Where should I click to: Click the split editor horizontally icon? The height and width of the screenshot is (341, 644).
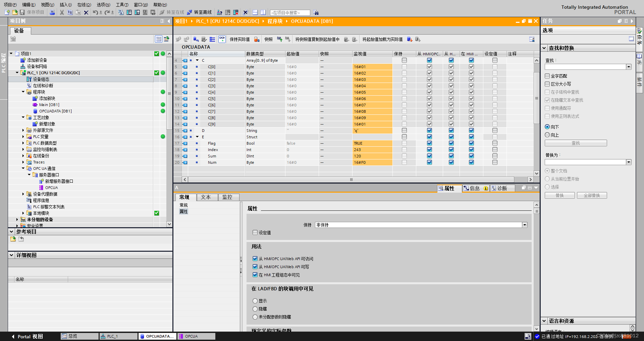pyautogui.click(x=255, y=12)
